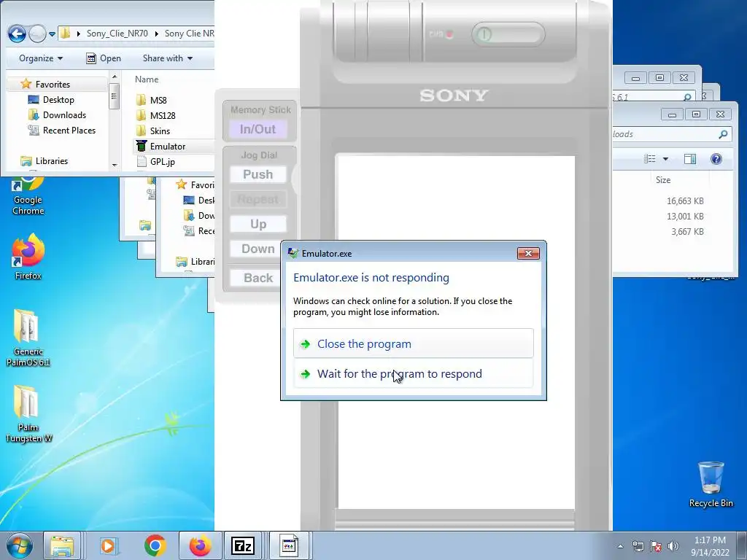Image resolution: width=747 pixels, height=560 pixels.
Task: Click Sony_Clie_NR70 in the address bar
Action: (117, 34)
